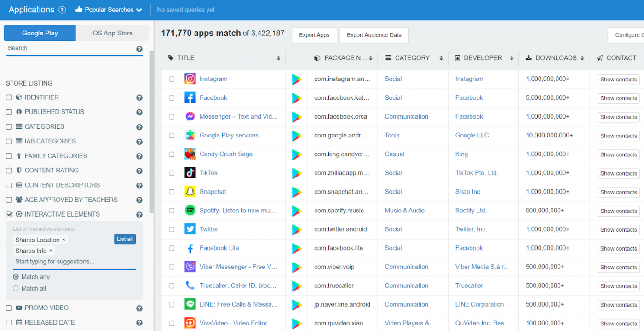This screenshot has height=331, width=644.
Task: Remove the Shares Info tag
Action: click(51, 251)
